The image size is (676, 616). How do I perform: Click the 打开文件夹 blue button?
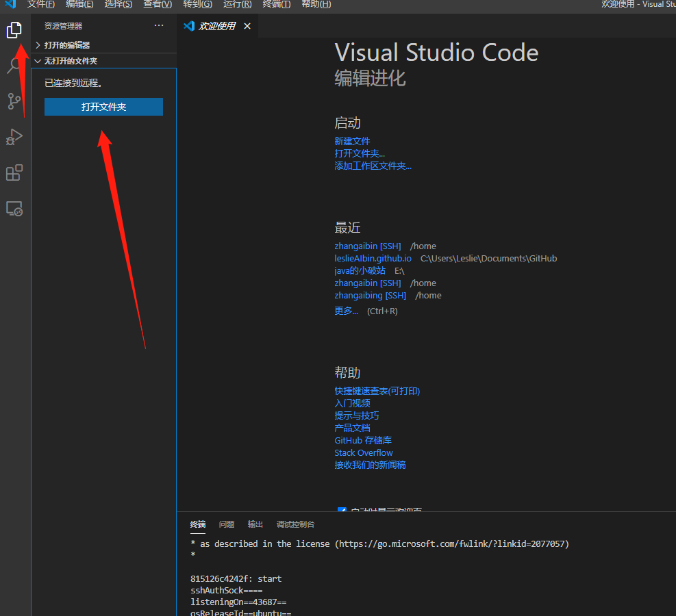pos(103,107)
